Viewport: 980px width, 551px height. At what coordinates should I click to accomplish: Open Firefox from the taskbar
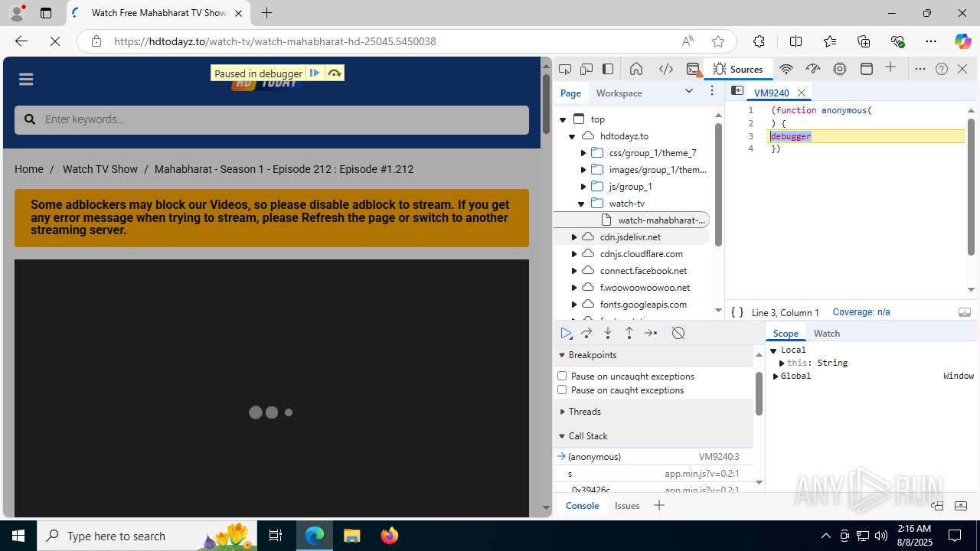pos(389,536)
